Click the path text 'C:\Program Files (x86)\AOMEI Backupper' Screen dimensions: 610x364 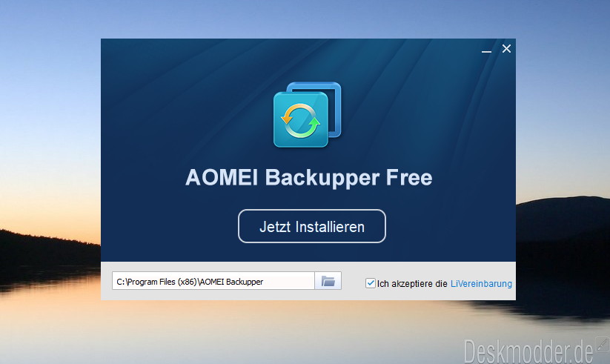click(190, 282)
